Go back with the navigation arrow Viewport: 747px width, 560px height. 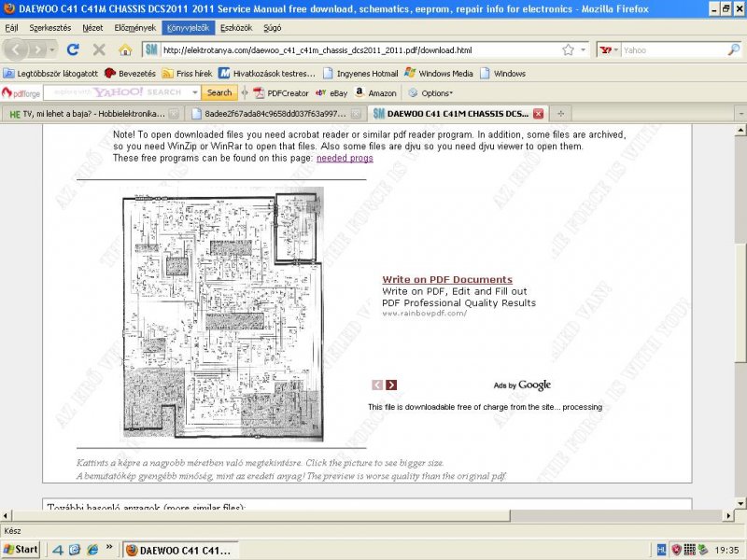(16, 49)
